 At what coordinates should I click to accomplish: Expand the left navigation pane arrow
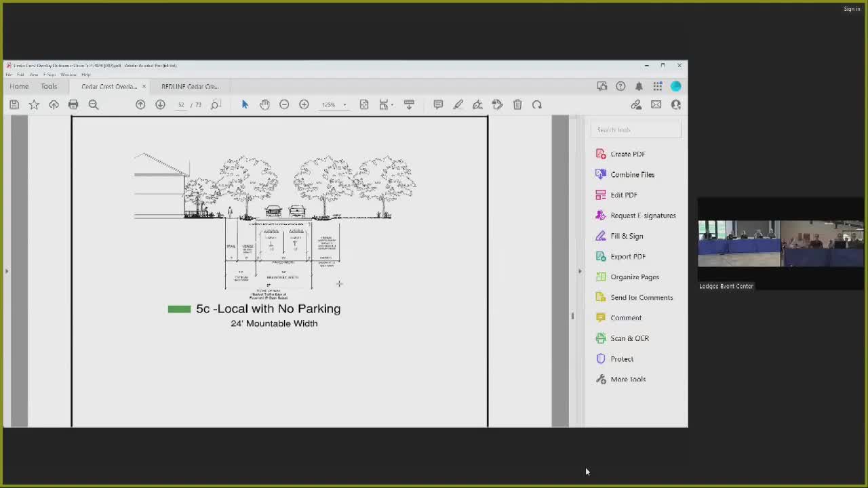click(x=7, y=271)
